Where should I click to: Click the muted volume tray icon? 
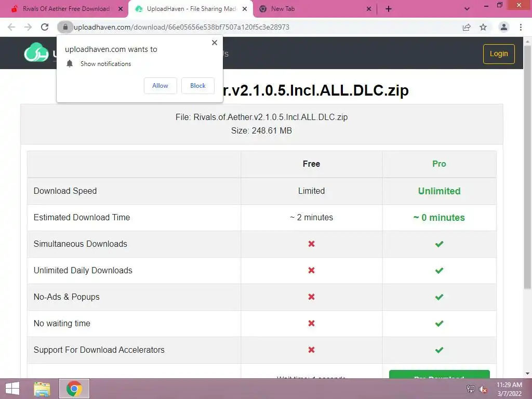coord(483,389)
